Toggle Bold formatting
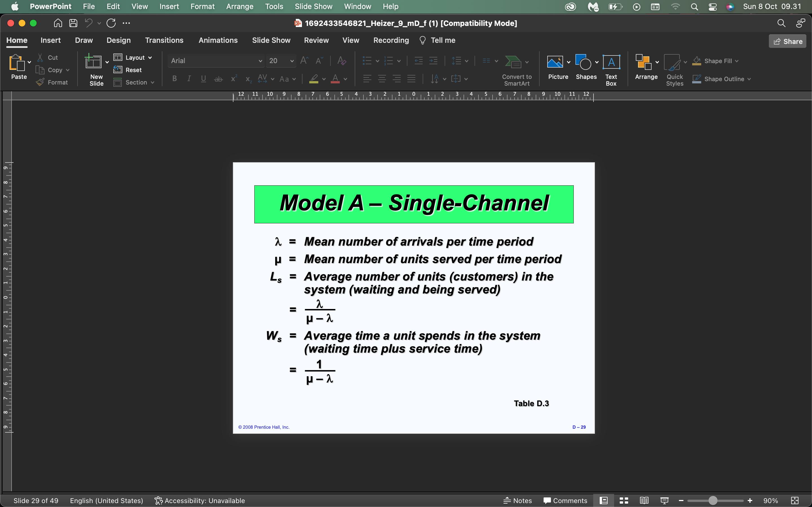The width and height of the screenshot is (812, 507). [x=175, y=79]
